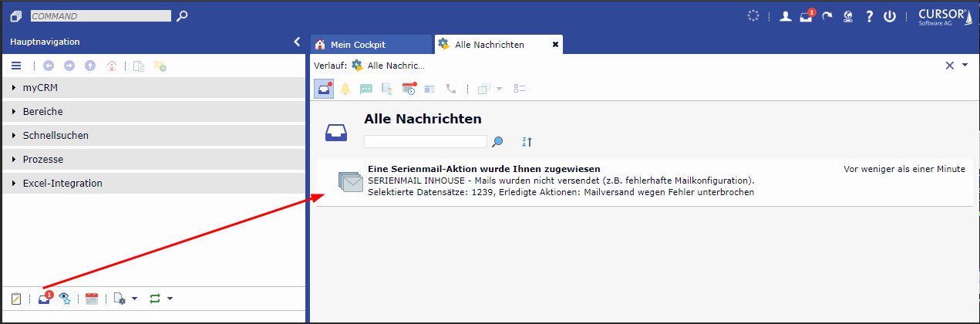Click the power logout icon

click(889, 16)
